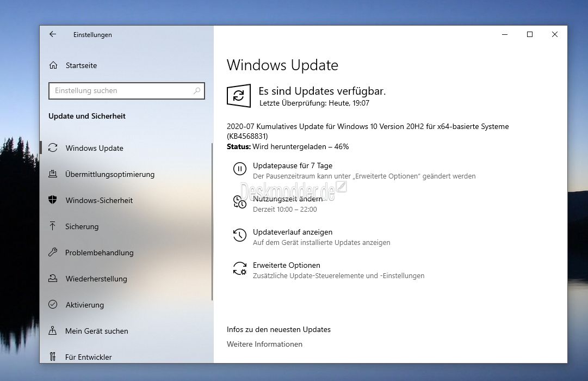Click the KB4568831 update description text
588x381 pixels.
pyautogui.click(x=368, y=131)
